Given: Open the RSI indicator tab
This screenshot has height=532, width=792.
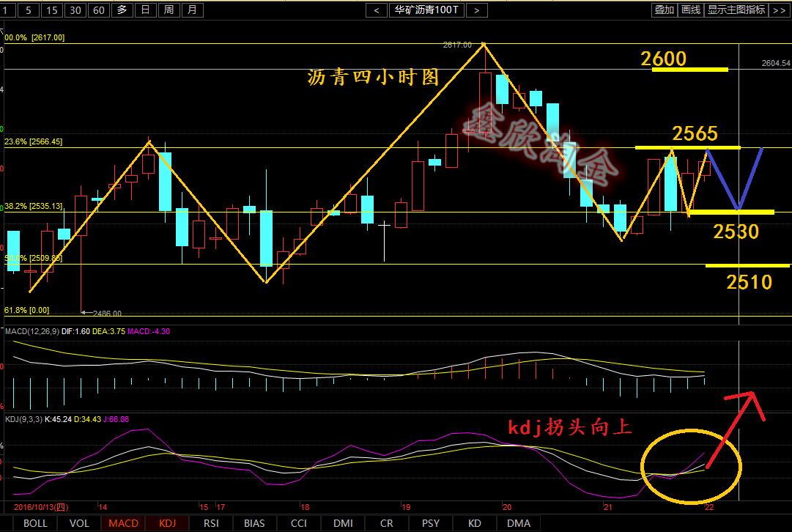Looking at the screenshot, I should [x=211, y=523].
